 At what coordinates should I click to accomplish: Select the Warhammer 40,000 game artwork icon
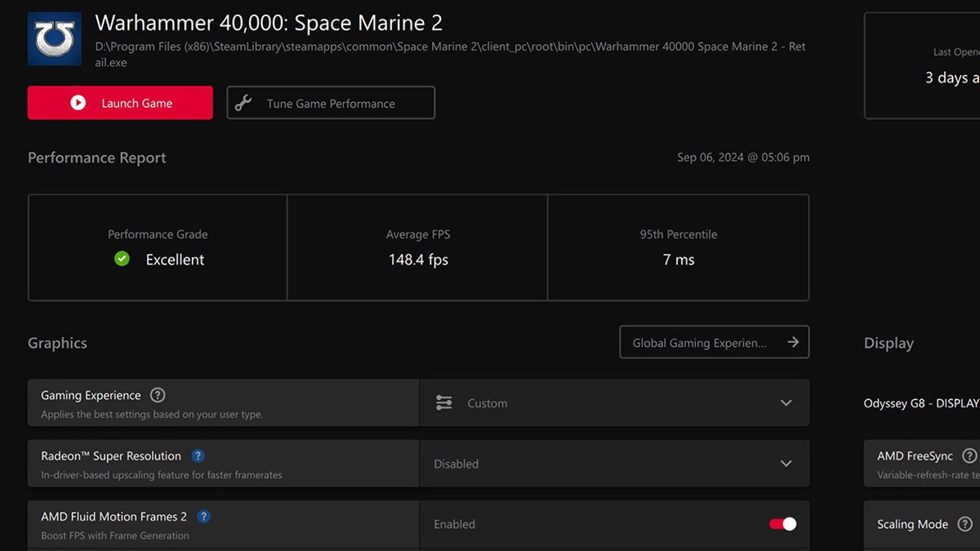click(x=54, y=37)
